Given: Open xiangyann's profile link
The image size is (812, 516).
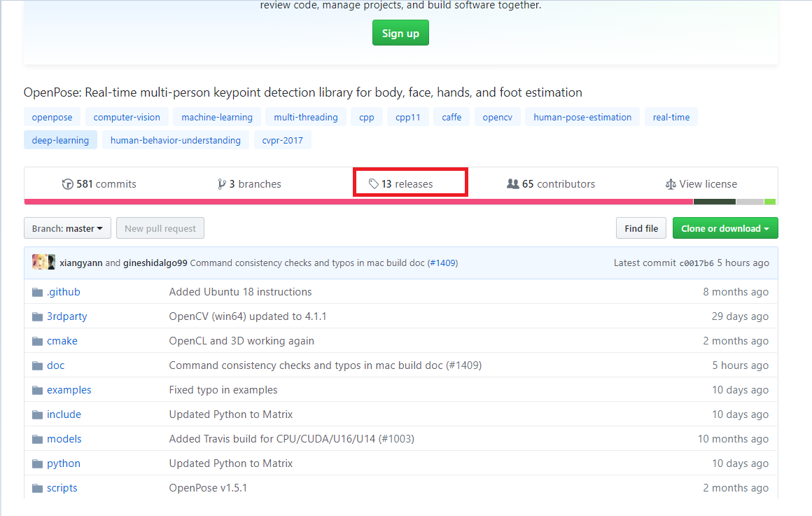Looking at the screenshot, I should 80,263.
